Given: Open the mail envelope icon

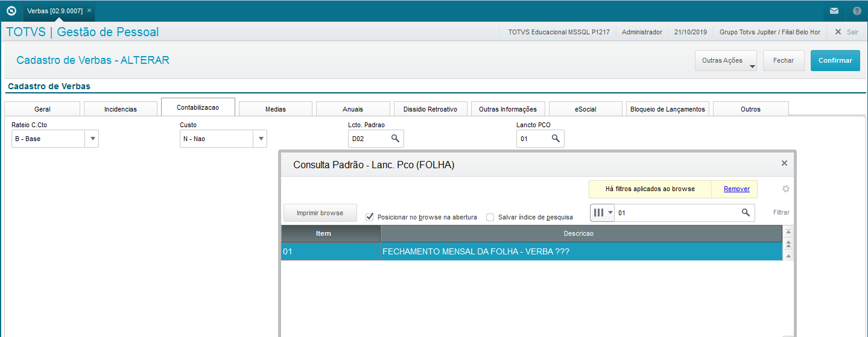Looking at the screenshot, I should (x=834, y=11).
